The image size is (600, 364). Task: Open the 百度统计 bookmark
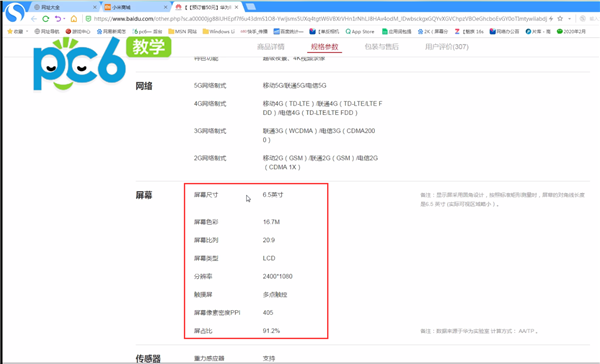(x=288, y=31)
